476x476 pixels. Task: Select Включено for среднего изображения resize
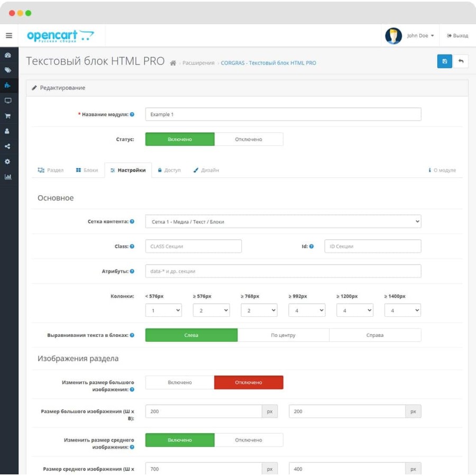[x=180, y=440]
